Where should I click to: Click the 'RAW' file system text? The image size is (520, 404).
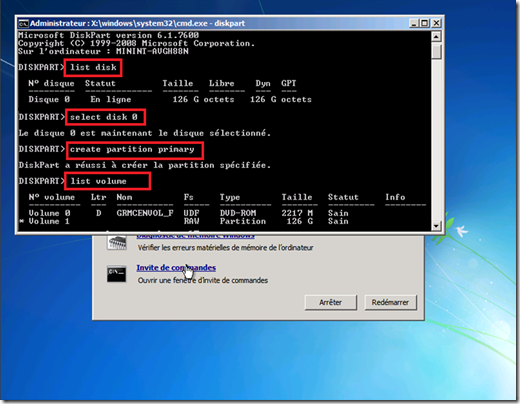point(191,221)
